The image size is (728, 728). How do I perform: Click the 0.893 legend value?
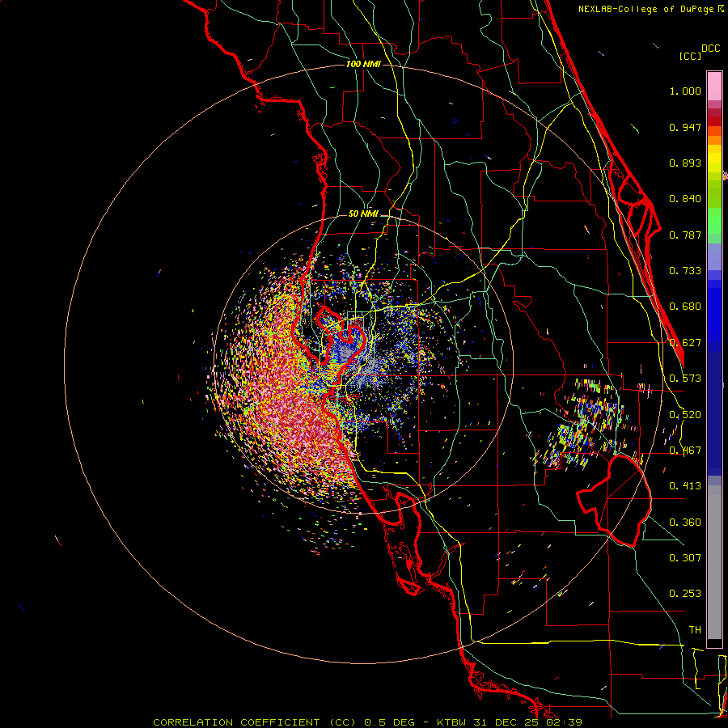(685, 163)
